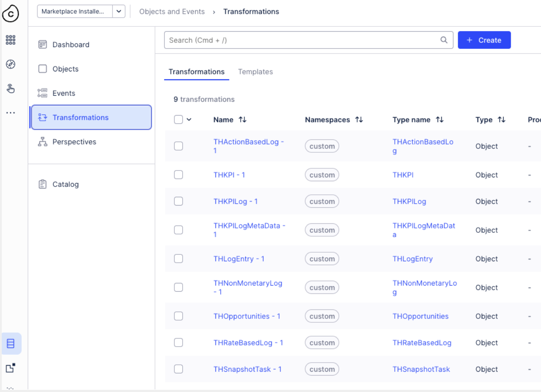The height and width of the screenshot is (392, 541).
Task: Select the THLogEntry - 1 row checkbox
Action: [x=178, y=259]
